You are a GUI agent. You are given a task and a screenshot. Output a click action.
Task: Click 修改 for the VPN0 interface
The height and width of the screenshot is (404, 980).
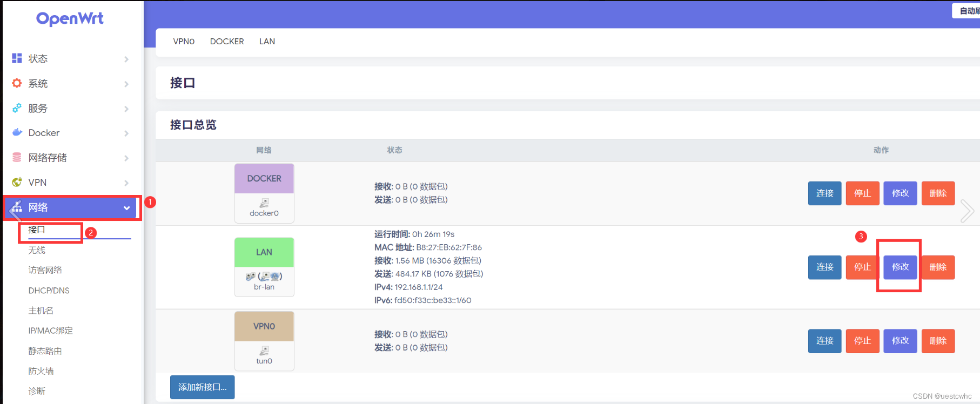tap(900, 341)
